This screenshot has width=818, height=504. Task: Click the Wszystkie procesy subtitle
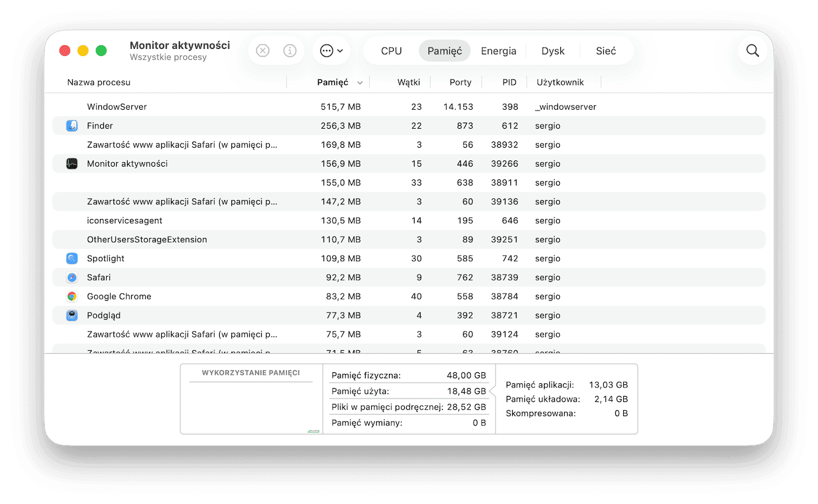point(168,57)
